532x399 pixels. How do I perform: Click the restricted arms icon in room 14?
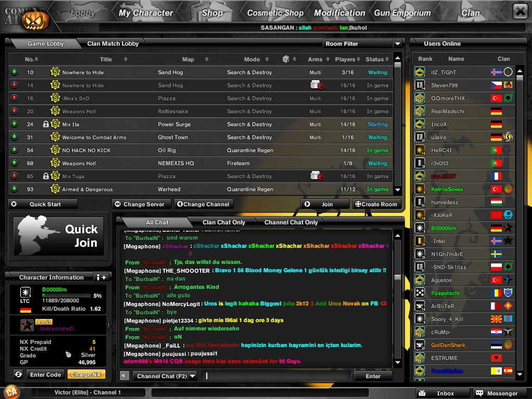317,85
